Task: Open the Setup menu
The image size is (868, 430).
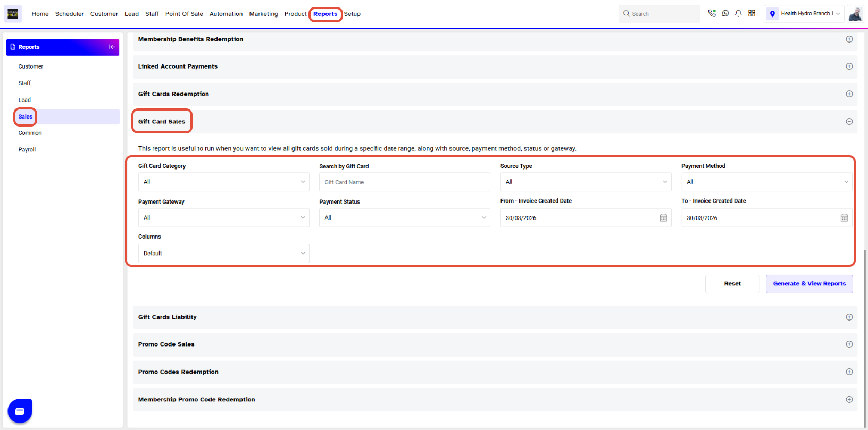Action: pyautogui.click(x=352, y=14)
